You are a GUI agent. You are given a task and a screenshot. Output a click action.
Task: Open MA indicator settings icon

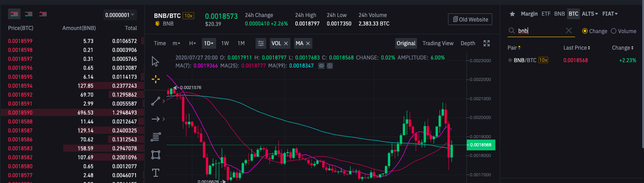pyautogui.click(x=330, y=65)
